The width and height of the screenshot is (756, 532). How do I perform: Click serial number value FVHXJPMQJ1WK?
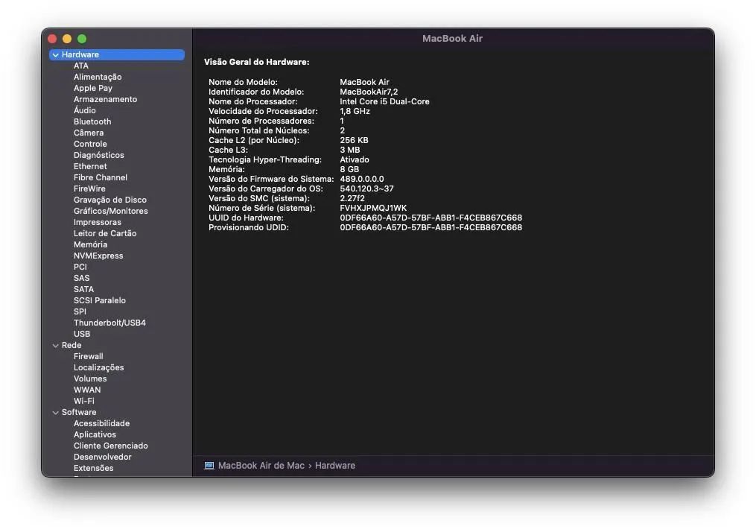click(x=373, y=208)
